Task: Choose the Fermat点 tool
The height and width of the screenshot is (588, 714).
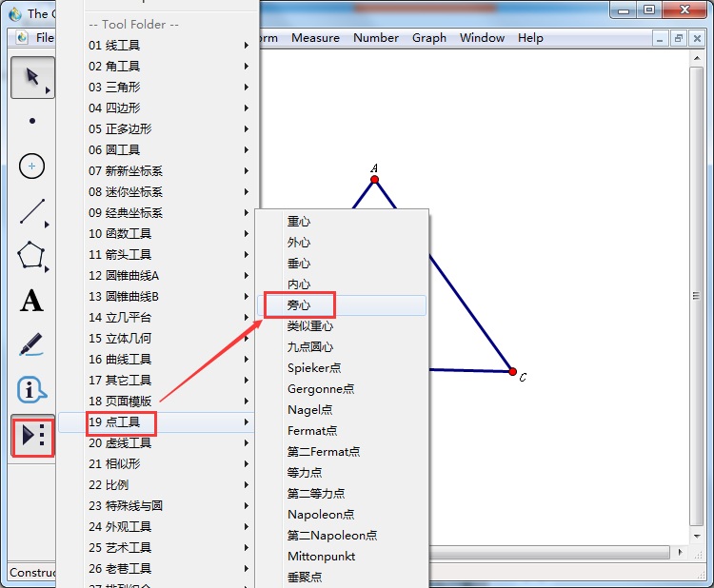Action: [342, 430]
